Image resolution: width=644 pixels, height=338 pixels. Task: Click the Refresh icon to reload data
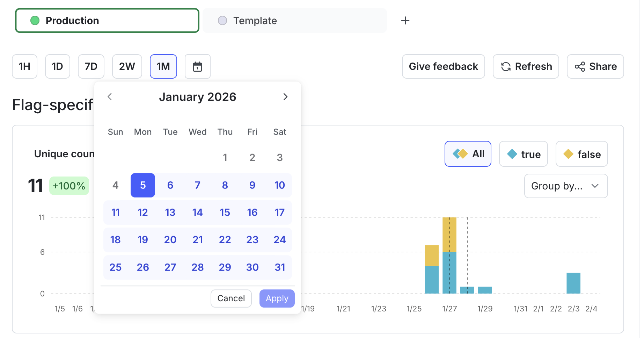point(506,66)
